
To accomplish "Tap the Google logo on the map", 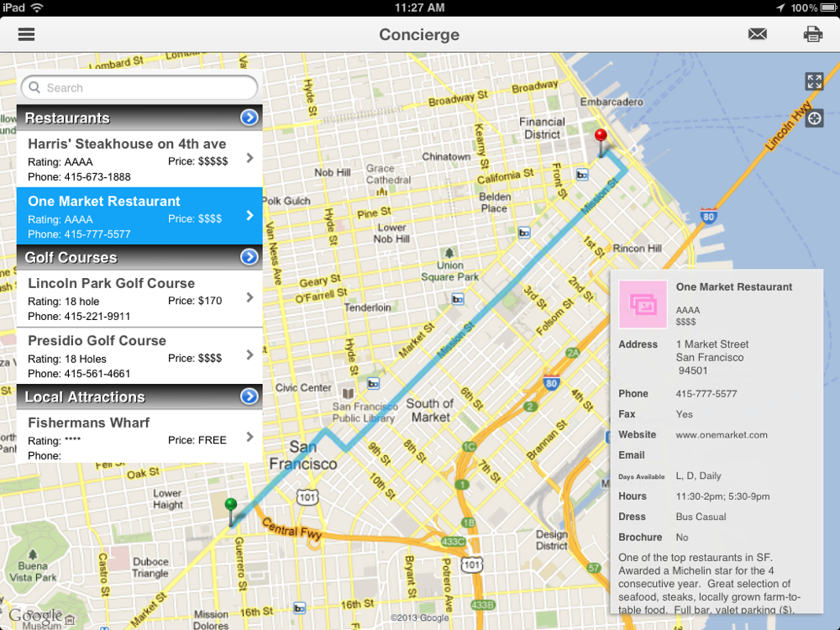I will (35, 616).
